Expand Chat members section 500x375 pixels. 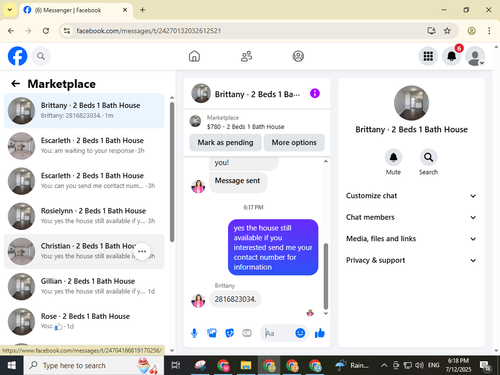tap(411, 217)
